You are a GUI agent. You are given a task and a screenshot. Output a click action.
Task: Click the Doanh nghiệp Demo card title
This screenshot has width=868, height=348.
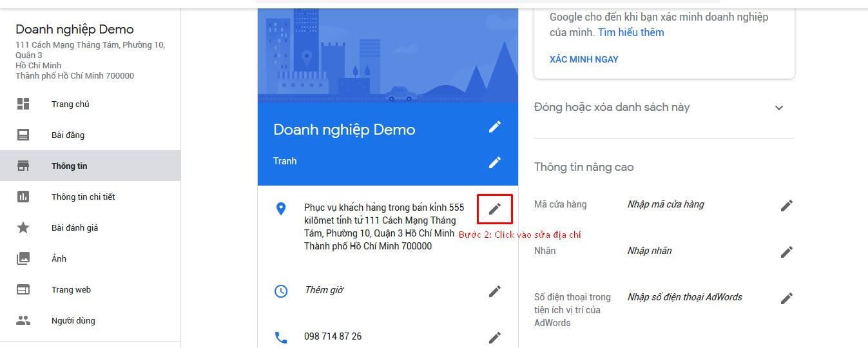click(x=344, y=130)
